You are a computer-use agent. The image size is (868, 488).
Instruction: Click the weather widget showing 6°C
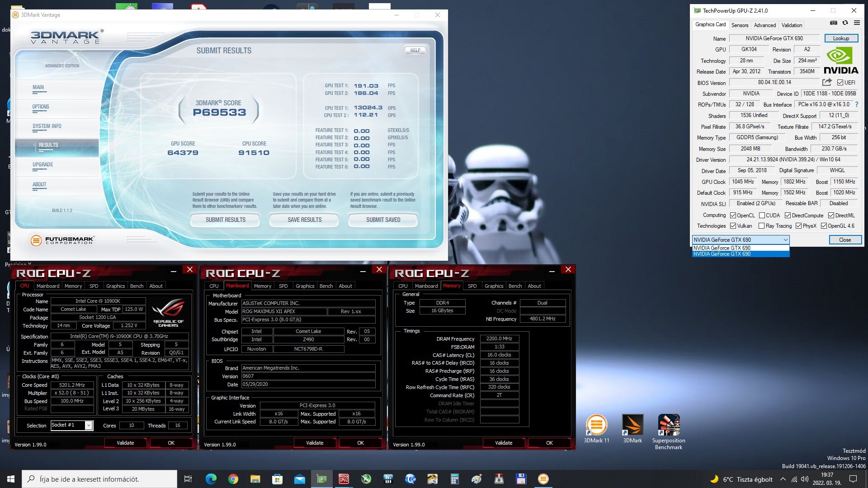(741, 479)
